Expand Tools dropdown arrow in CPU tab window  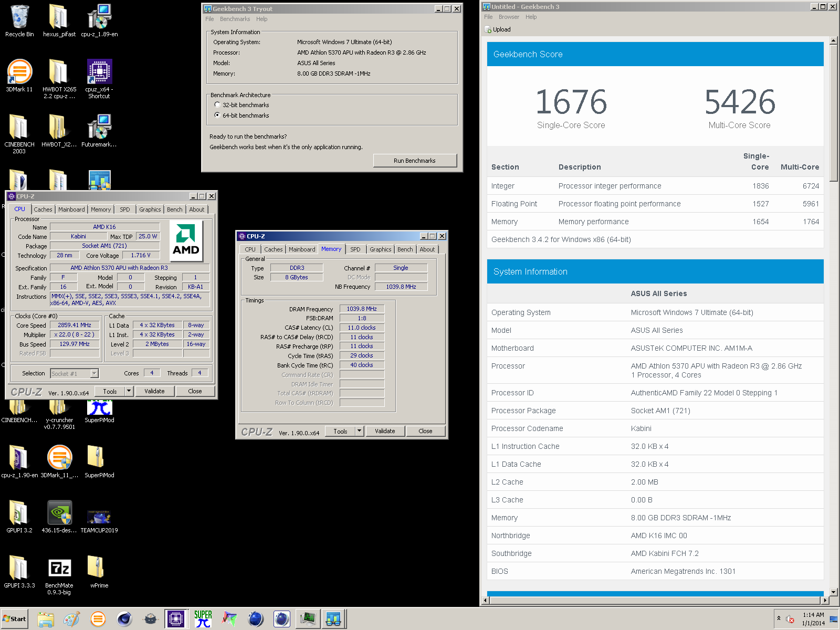point(129,391)
